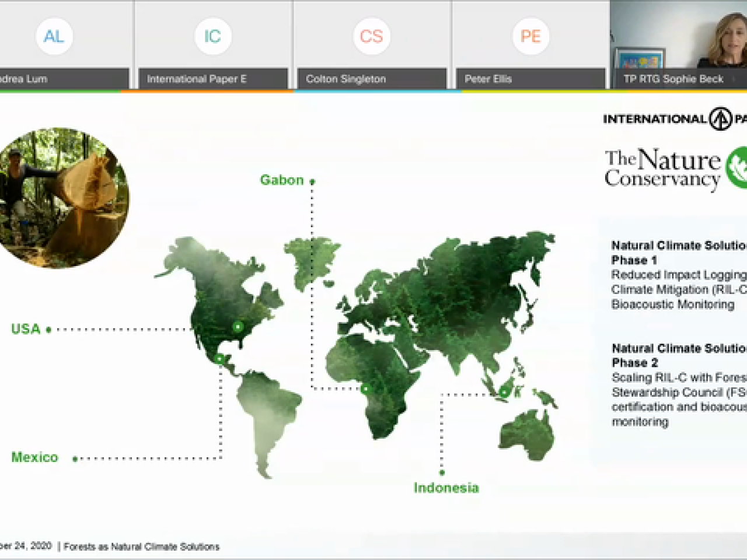Click the Gabon location marker on Africa
The width and height of the screenshot is (747, 560).
click(365, 388)
